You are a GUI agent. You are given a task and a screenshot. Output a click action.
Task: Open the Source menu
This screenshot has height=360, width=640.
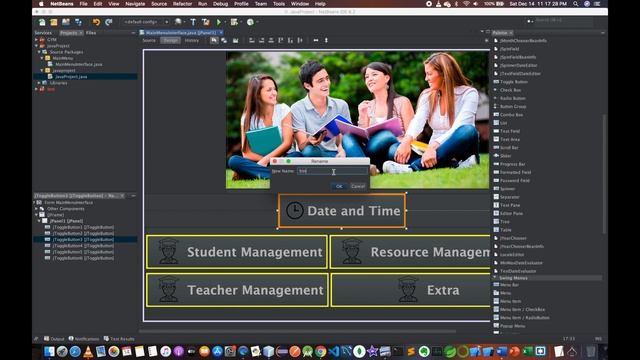click(159, 4)
